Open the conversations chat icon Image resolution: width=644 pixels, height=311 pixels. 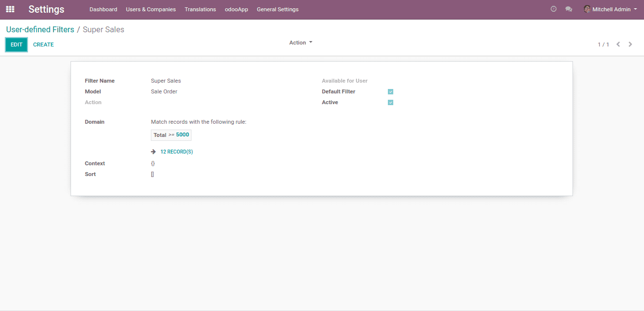(x=569, y=9)
